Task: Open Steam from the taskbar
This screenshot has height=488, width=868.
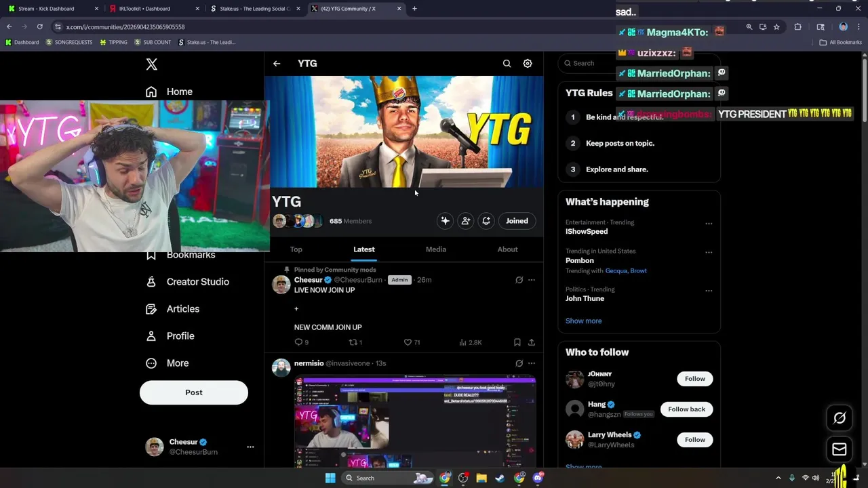Action: click(500, 478)
